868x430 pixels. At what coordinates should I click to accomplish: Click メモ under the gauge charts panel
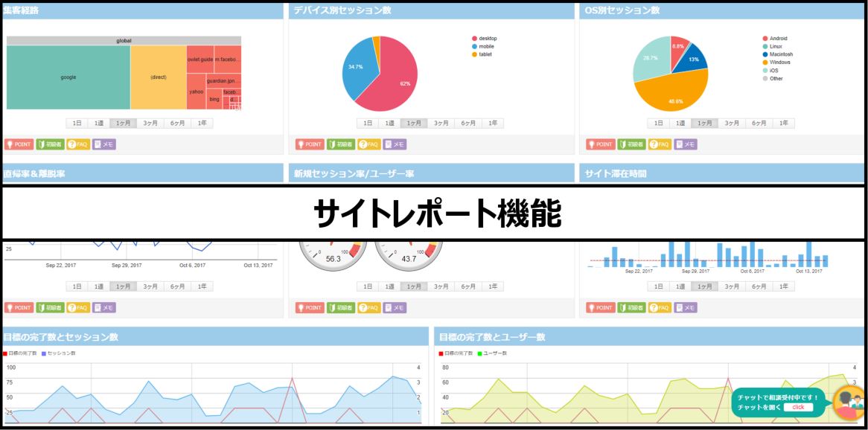click(x=395, y=308)
